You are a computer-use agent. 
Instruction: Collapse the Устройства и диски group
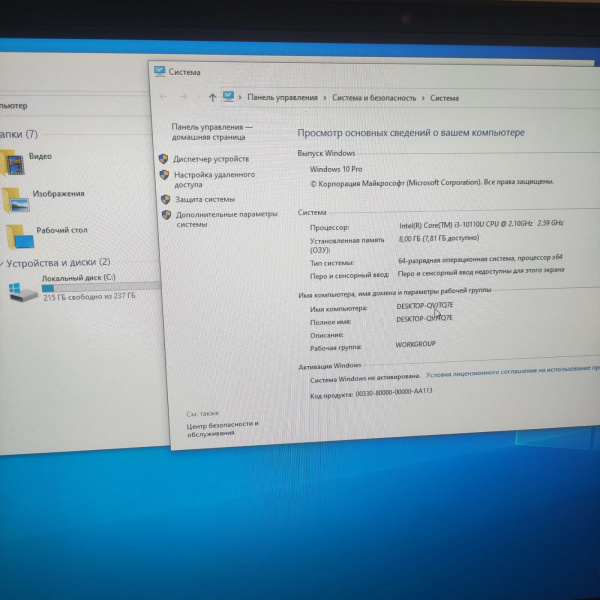3,263
